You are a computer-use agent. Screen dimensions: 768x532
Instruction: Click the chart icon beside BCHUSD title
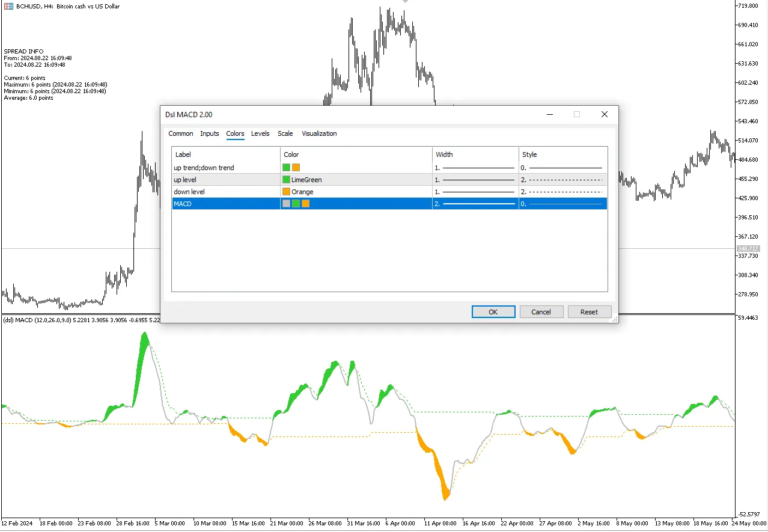coord(8,6)
